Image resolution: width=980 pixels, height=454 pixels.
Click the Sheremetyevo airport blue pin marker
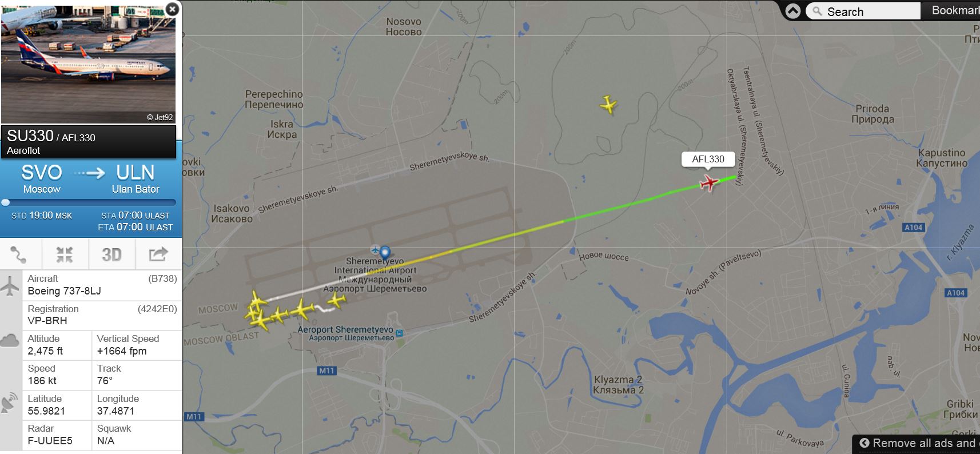[x=385, y=252]
